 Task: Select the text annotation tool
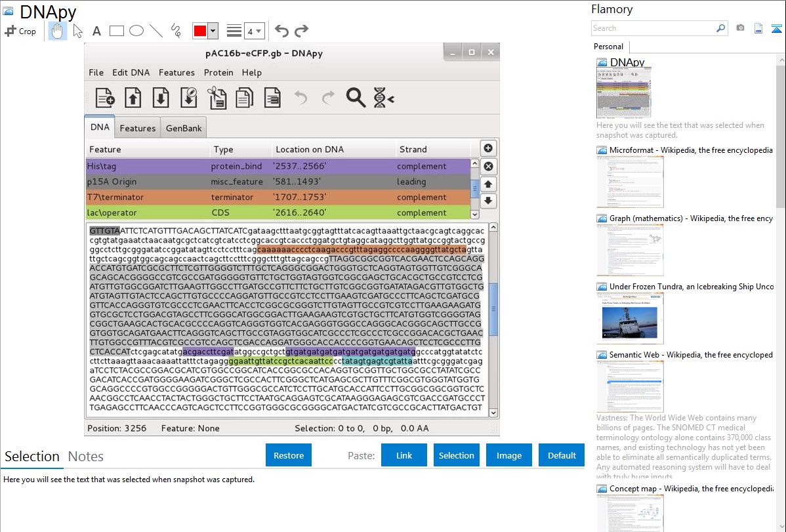pos(96,31)
